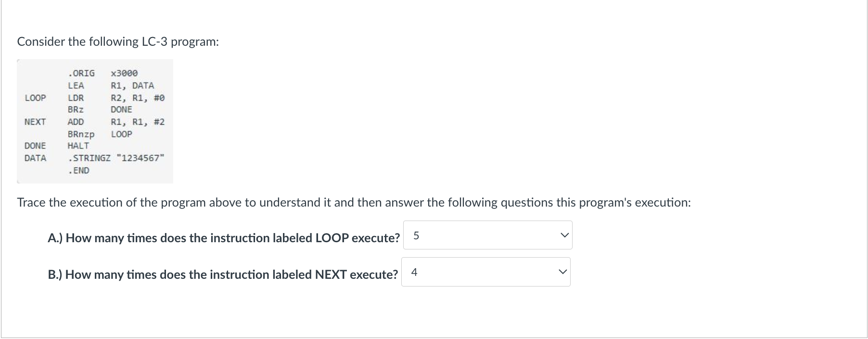Click the 'Trace the execution of the program' instruction text
The width and height of the screenshot is (868, 339).
(x=354, y=202)
